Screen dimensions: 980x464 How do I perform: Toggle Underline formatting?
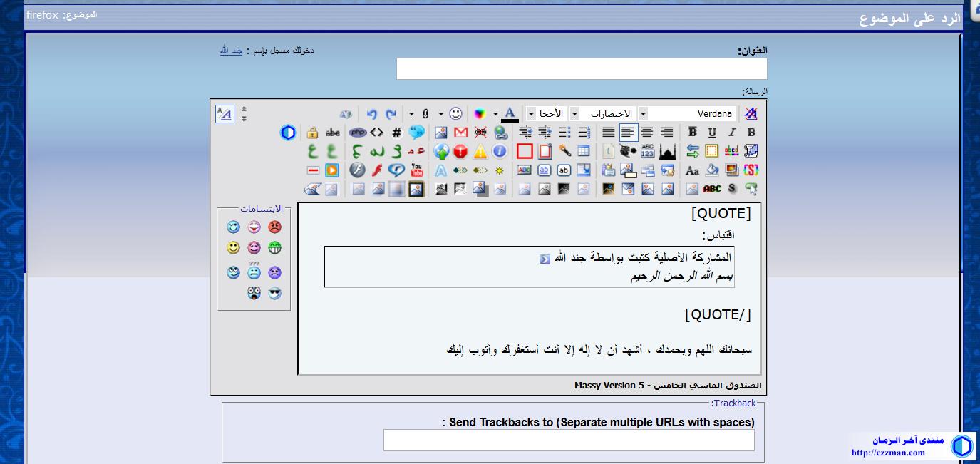712,133
